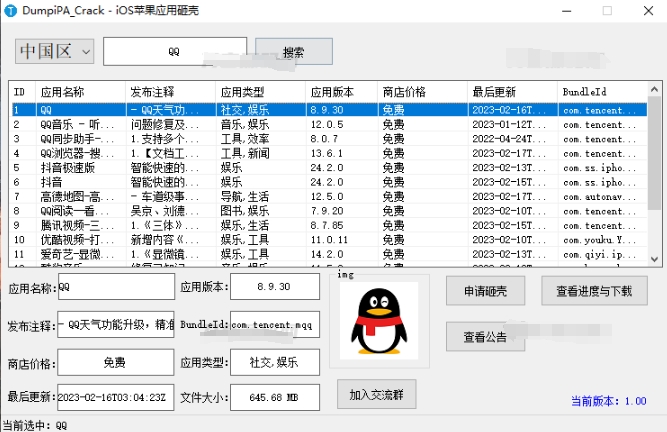The image size is (667, 432).
Task: Select the 抖音 row with ID 6
Action: pyautogui.click(x=329, y=182)
